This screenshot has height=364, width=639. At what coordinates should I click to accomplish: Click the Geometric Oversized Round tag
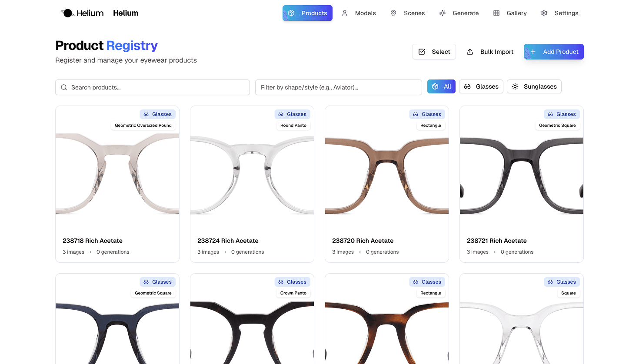pyautogui.click(x=143, y=126)
